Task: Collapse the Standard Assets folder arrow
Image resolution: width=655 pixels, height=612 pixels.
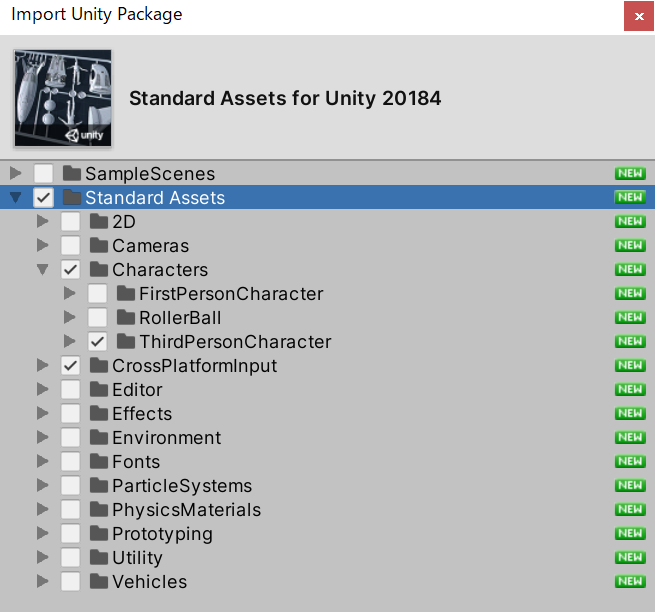Action: pyautogui.click(x=16, y=197)
